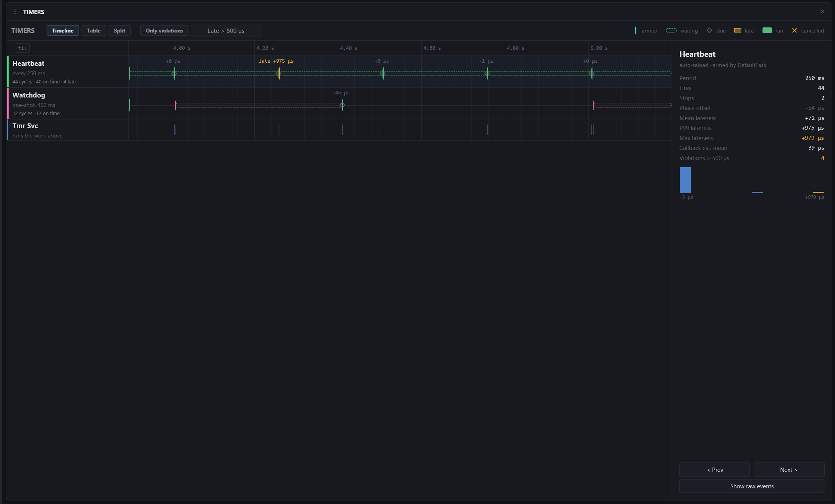Grab the panel drag handle beside TIMERS title
Image resolution: width=835 pixels, height=504 pixels.
15,12
